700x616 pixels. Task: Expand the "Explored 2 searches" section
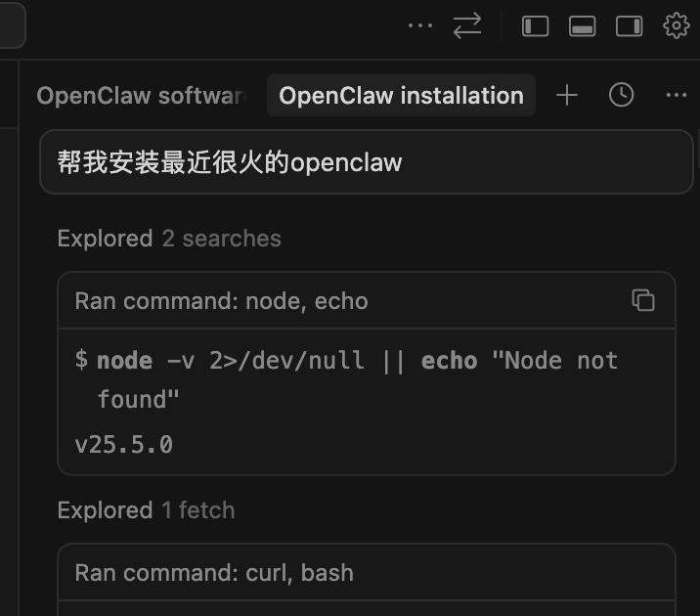pyautogui.click(x=169, y=239)
